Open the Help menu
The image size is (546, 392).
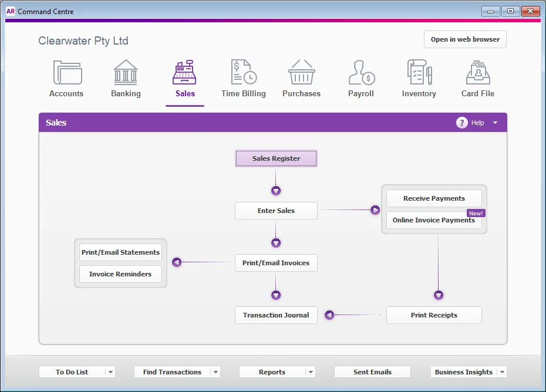(495, 123)
